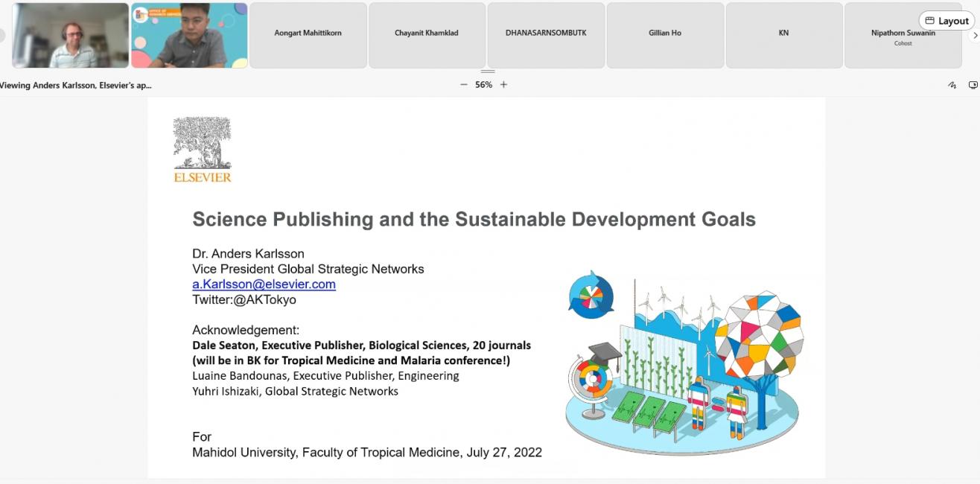980x484 pixels.
Task: Select video of man wearing headset
Action: click(x=71, y=35)
